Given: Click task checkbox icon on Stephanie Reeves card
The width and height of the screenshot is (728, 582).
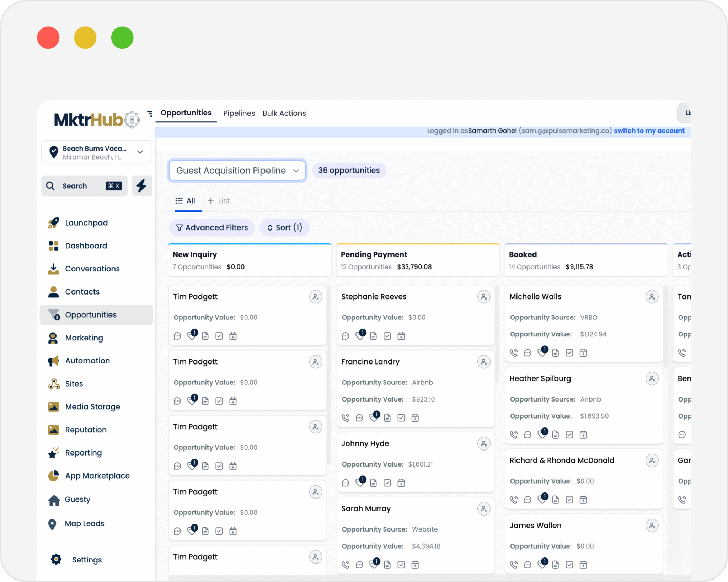Looking at the screenshot, I should click(x=387, y=336).
